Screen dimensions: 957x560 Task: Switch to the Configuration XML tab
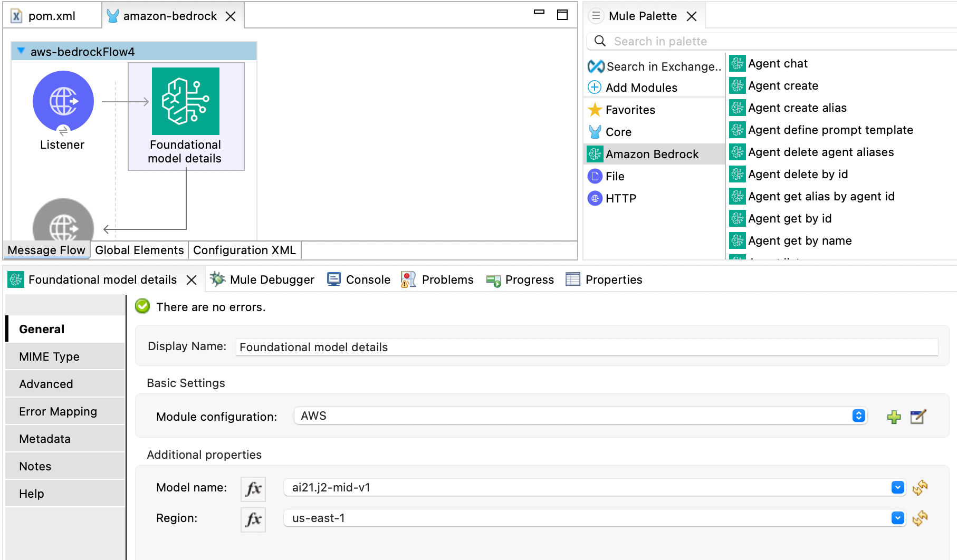click(244, 250)
